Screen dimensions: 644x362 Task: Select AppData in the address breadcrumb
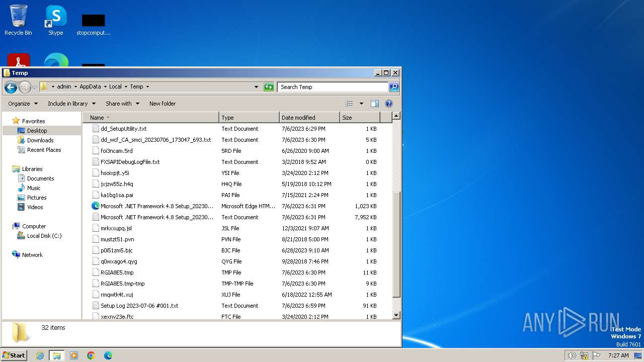pyautogui.click(x=90, y=86)
